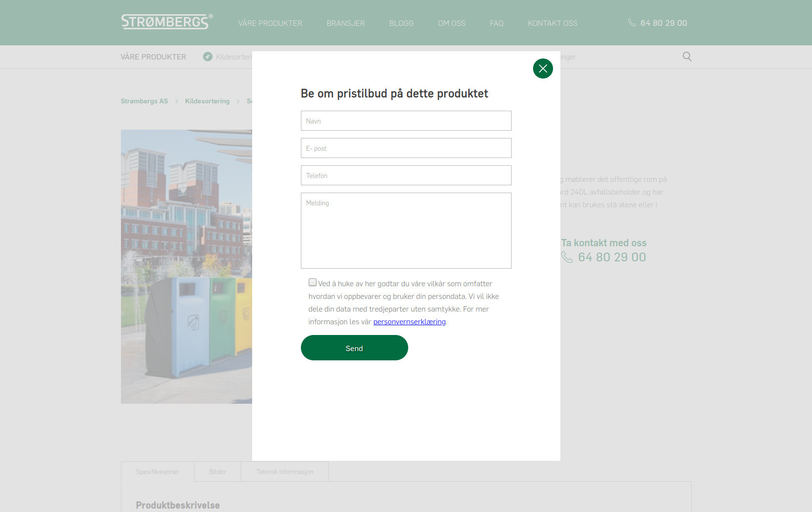Close the price quote popup
This screenshot has width=812, height=512.
click(543, 68)
